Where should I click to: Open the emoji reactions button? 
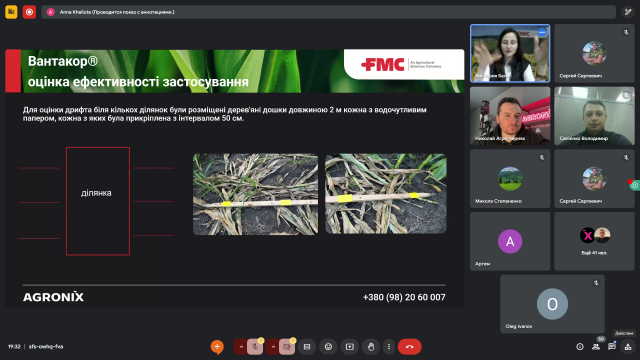pyautogui.click(x=328, y=347)
